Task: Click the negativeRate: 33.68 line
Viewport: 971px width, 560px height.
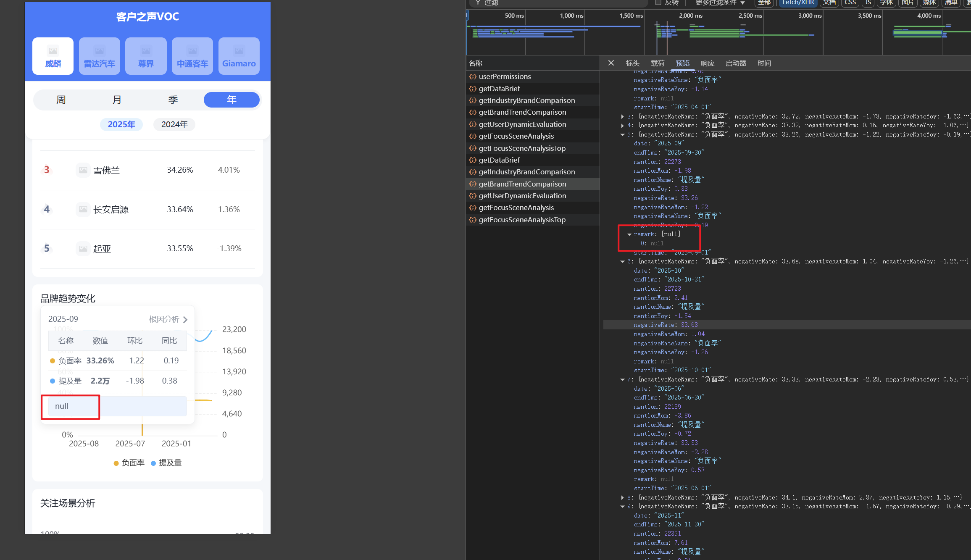Action: click(x=666, y=325)
